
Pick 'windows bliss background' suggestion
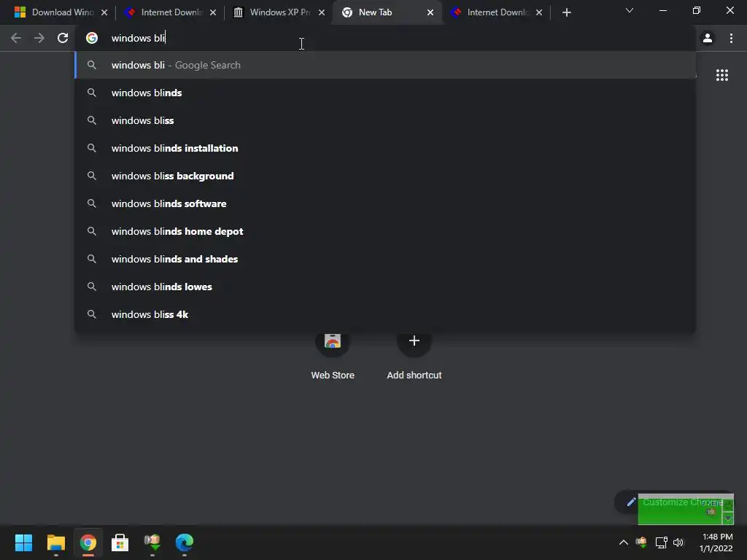(x=385, y=176)
